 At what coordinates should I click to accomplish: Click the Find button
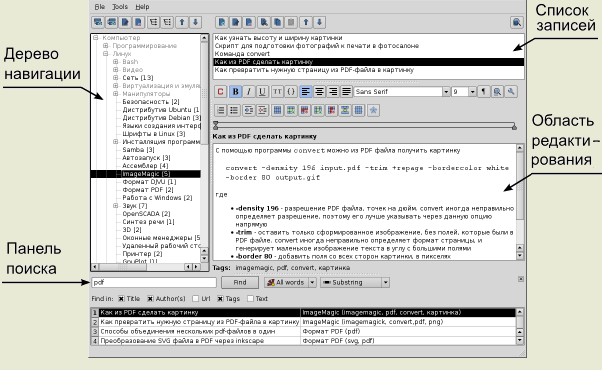point(240,282)
